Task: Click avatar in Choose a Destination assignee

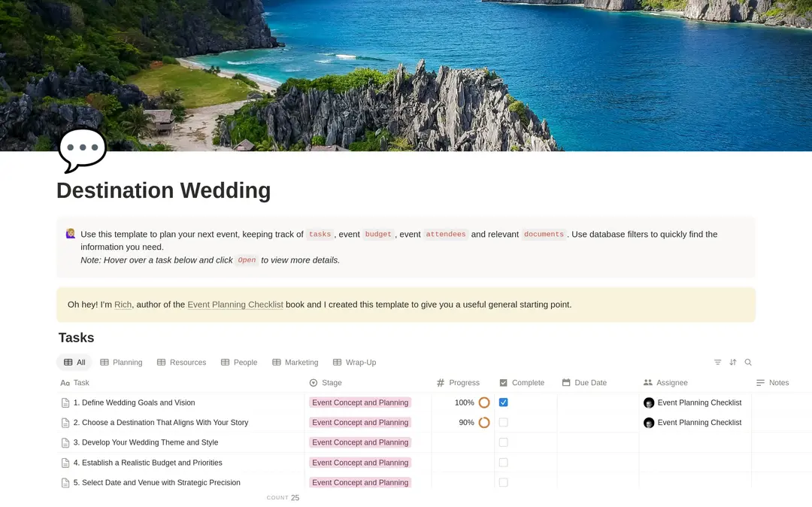Action: (x=649, y=423)
